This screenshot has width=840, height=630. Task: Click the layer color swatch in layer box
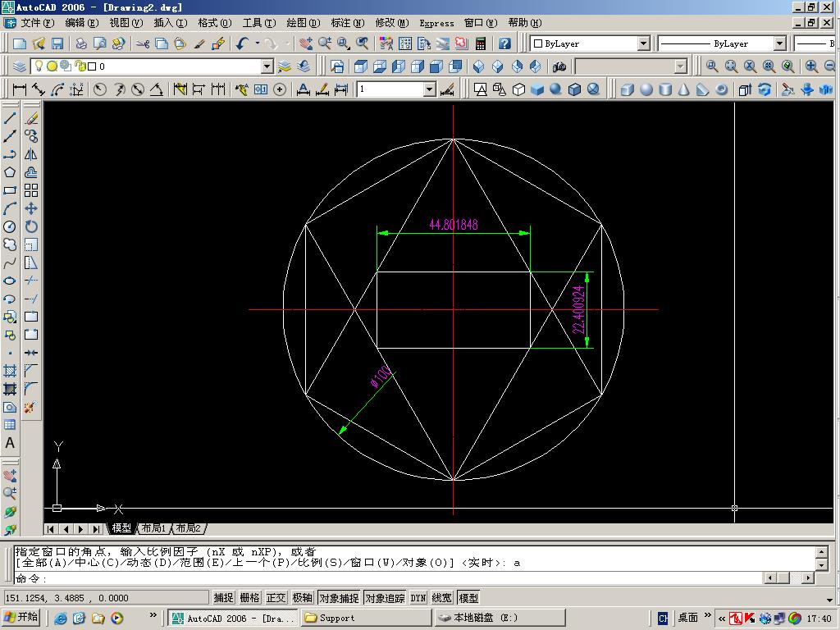(x=92, y=66)
